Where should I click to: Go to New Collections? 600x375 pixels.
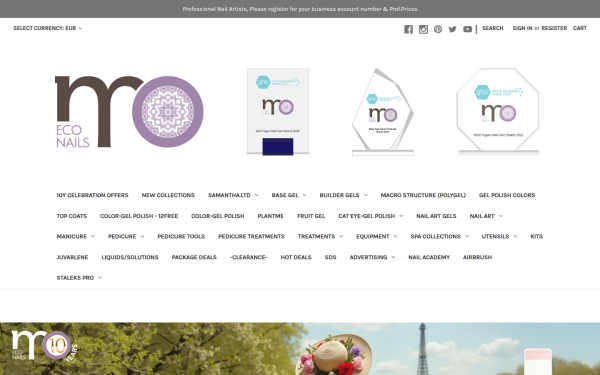pyautogui.click(x=168, y=195)
